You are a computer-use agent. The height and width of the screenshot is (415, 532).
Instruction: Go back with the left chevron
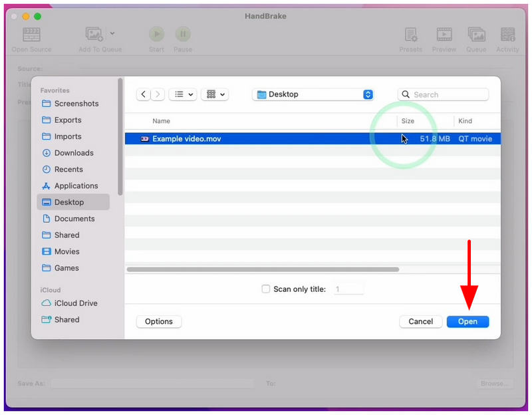point(143,94)
